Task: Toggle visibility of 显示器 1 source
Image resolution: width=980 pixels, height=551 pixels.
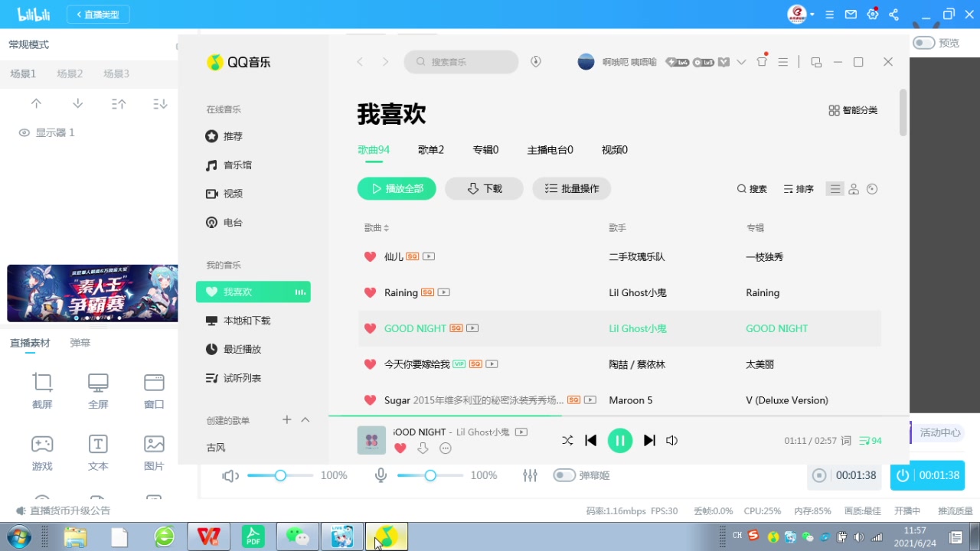Action: [x=24, y=132]
